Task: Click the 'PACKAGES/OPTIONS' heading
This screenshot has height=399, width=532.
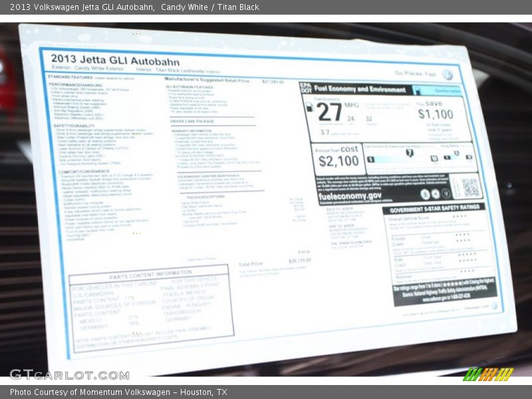Action: coord(205,197)
